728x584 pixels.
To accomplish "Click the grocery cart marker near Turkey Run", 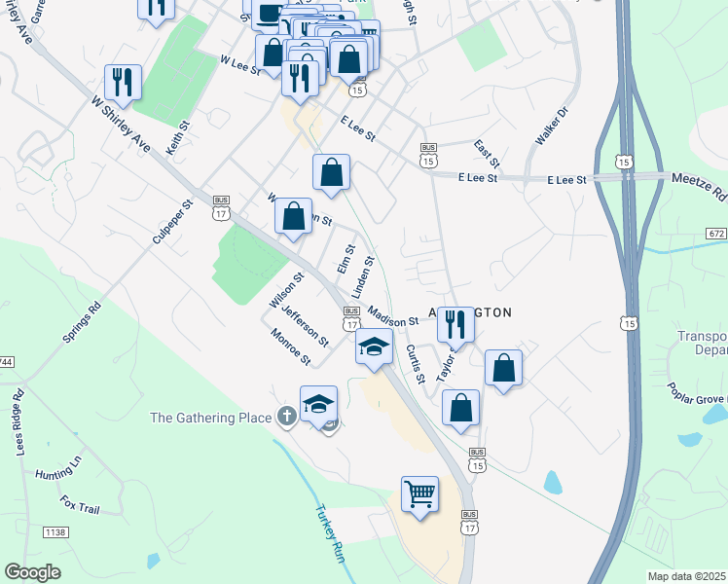I will [x=419, y=496].
